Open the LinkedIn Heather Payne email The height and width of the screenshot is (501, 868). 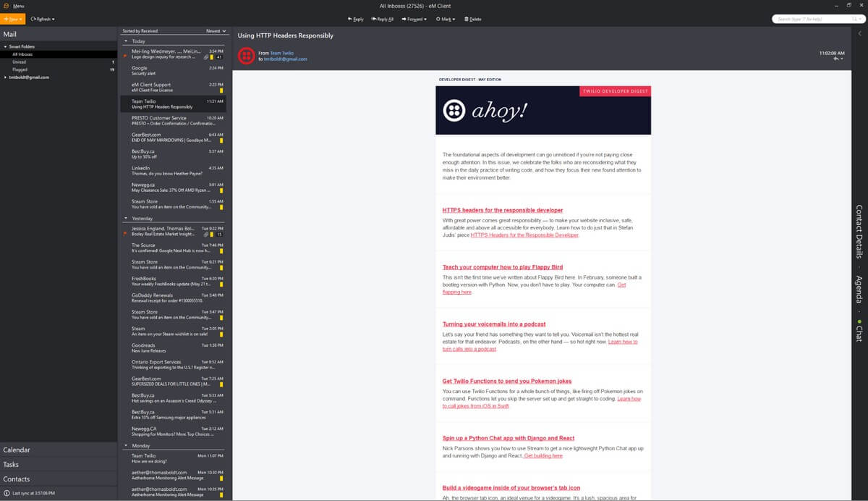(174, 170)
